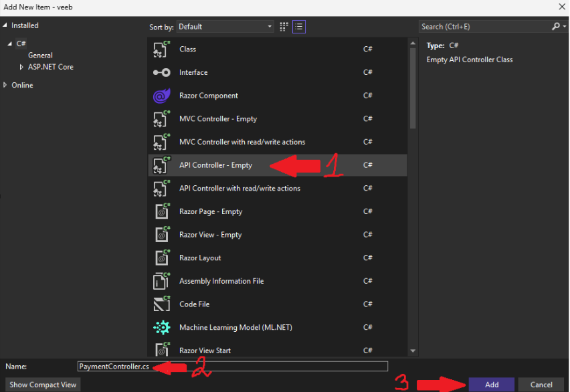Click the template list vertical scrollbar
Viewport: 570px width, 392px height.
tap(412, 87)
